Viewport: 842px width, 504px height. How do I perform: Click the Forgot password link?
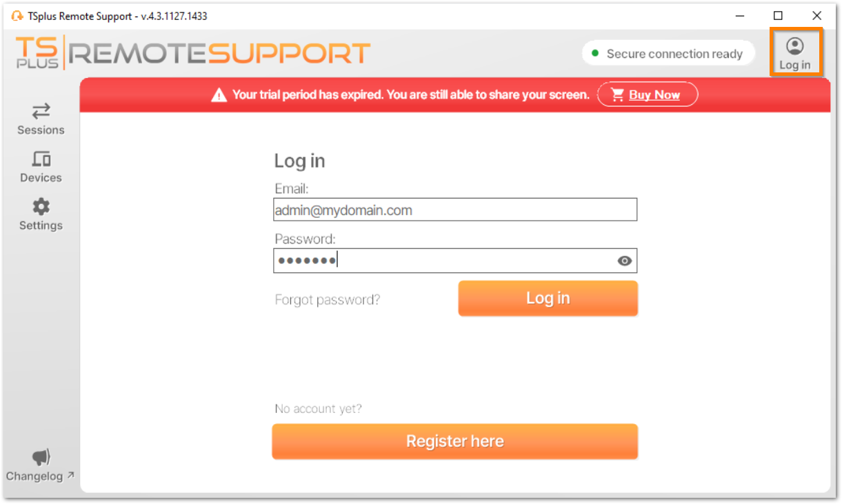tap(327, 299)
